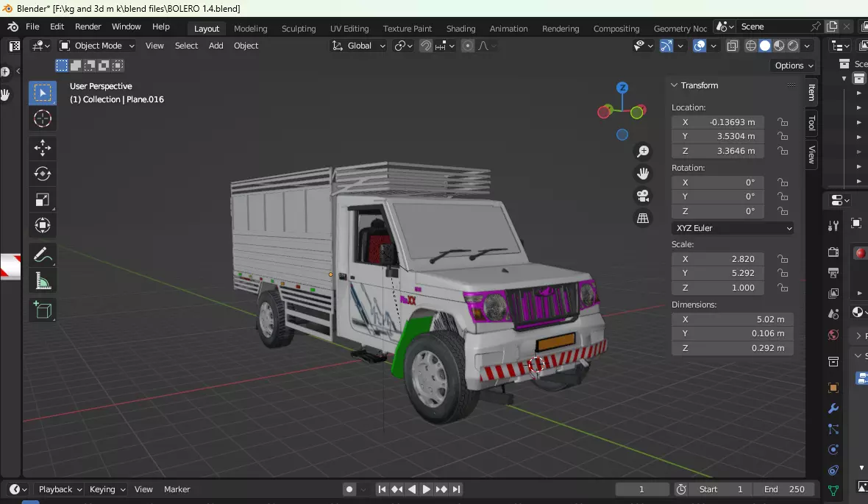Select the Move tool
Image resolution: width=868 pixels, height=504 pixels.
43,147
